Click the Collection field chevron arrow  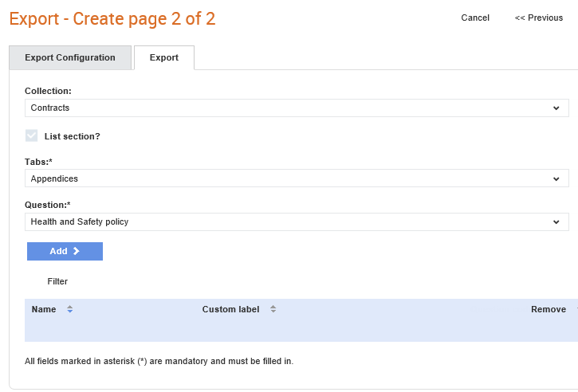pyautogui.click(x=556, y=108)
